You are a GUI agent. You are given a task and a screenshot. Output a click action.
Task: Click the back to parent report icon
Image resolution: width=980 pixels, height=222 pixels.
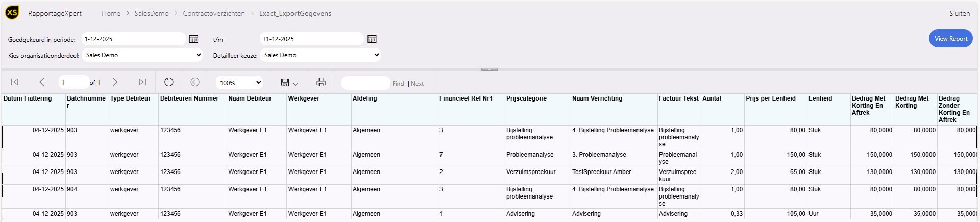pyautogui.click(x=195, y=82)
